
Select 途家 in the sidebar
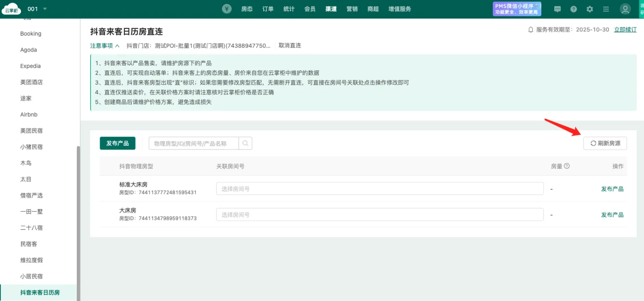click(26, 98)
